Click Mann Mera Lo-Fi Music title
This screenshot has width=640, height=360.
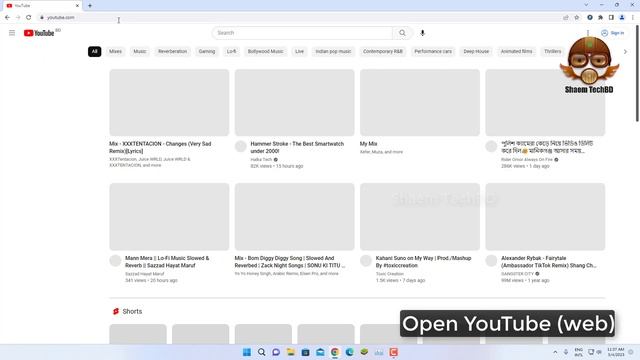click(x=167, y=262)
